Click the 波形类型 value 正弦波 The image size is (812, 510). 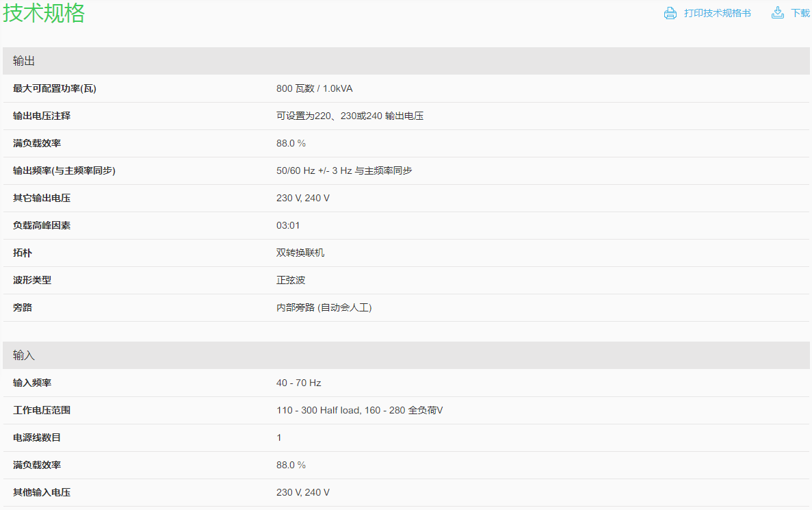[x=291, y=280]
